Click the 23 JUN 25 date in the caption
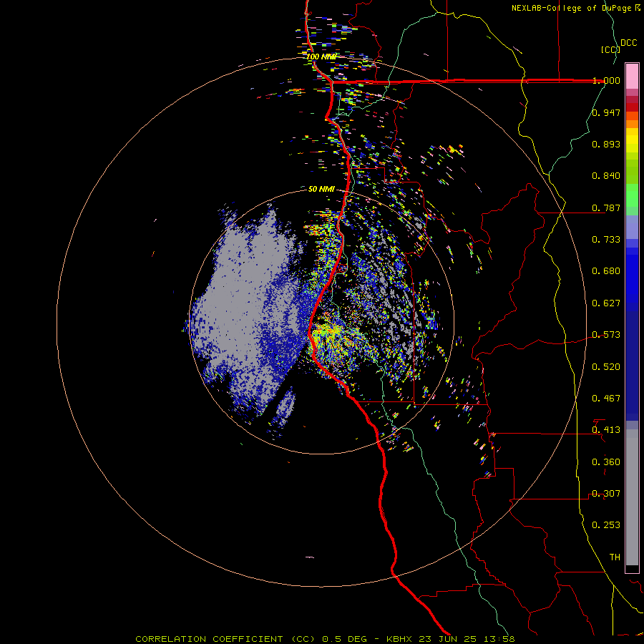 (x=447, y=639)
